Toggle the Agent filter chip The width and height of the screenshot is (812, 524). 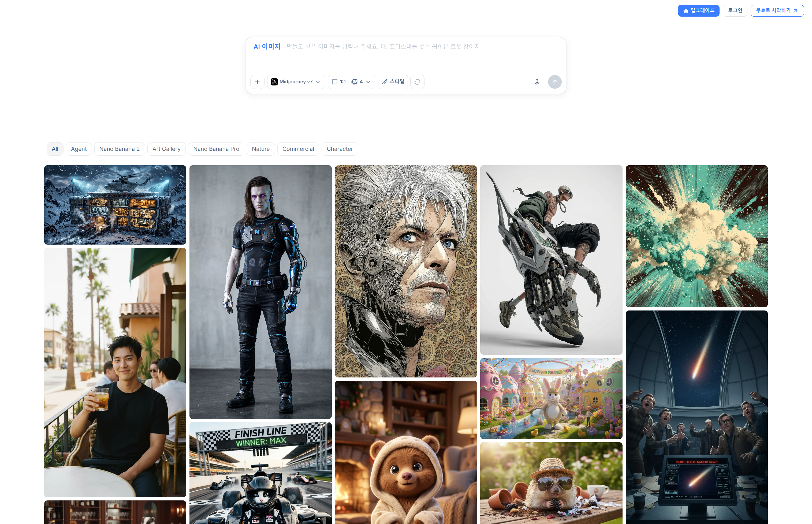click(79, 149)
